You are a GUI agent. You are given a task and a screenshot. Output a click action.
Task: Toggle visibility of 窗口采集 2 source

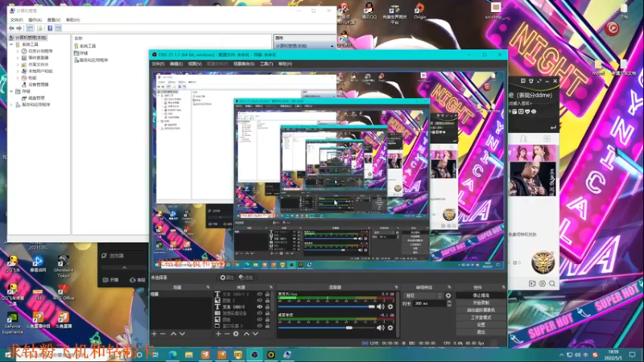259,326
